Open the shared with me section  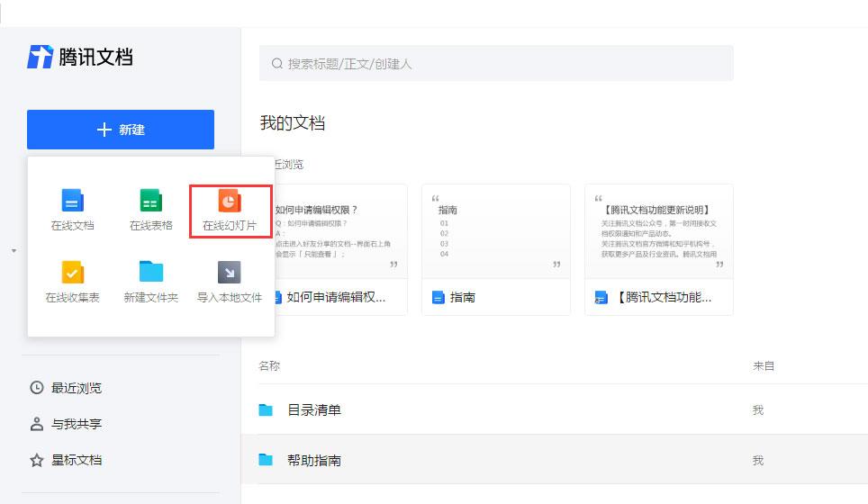click(76, 424)
